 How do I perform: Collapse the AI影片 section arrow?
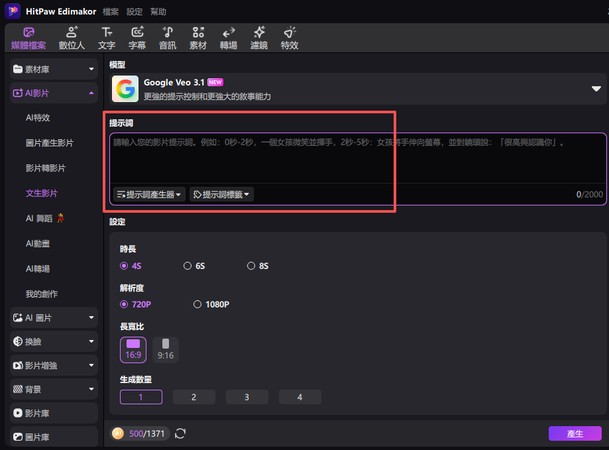91,93
